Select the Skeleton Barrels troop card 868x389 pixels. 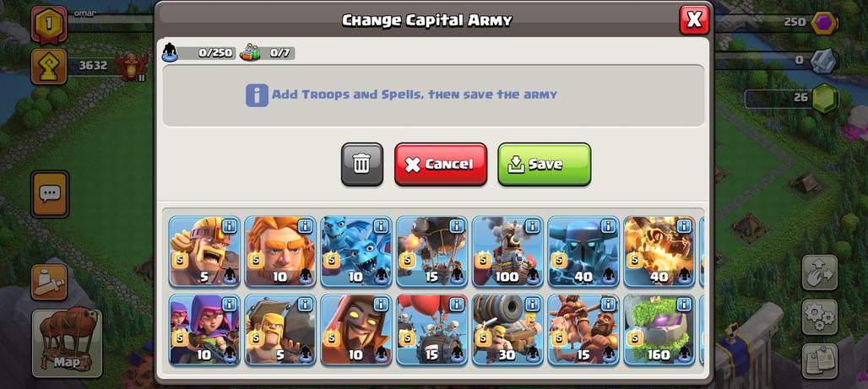(431, 330)
